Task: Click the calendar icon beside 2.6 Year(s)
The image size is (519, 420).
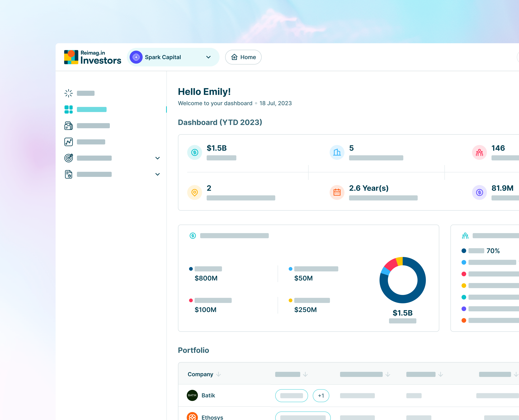Action: click(x=337, y=192)
